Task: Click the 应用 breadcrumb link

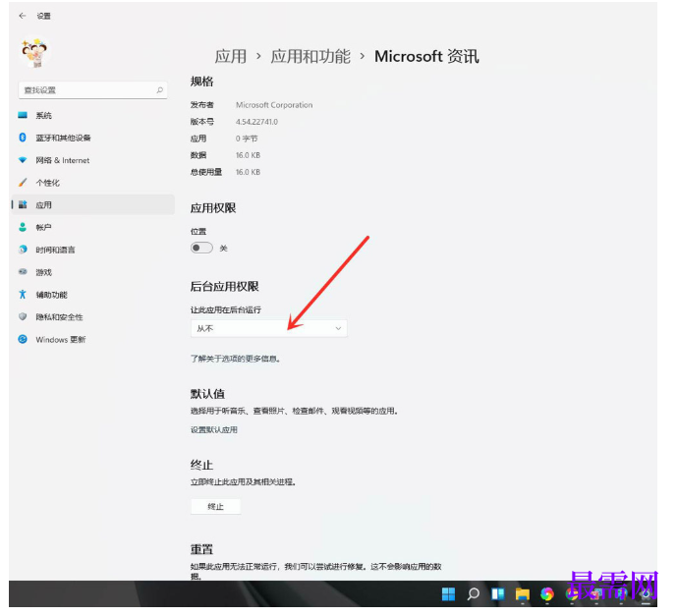Action: pyautogui.click(x=231, y=57)
